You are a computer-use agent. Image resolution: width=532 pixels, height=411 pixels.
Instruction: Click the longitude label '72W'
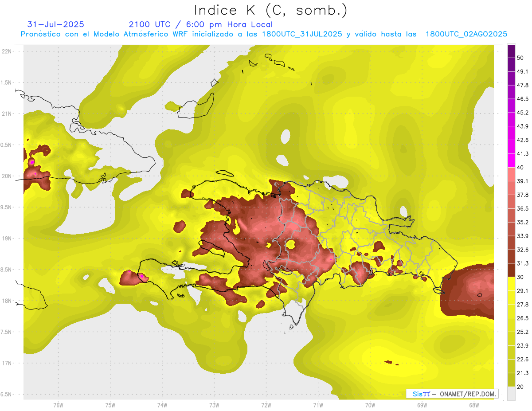pyautogui.click(x=266, y=405)
